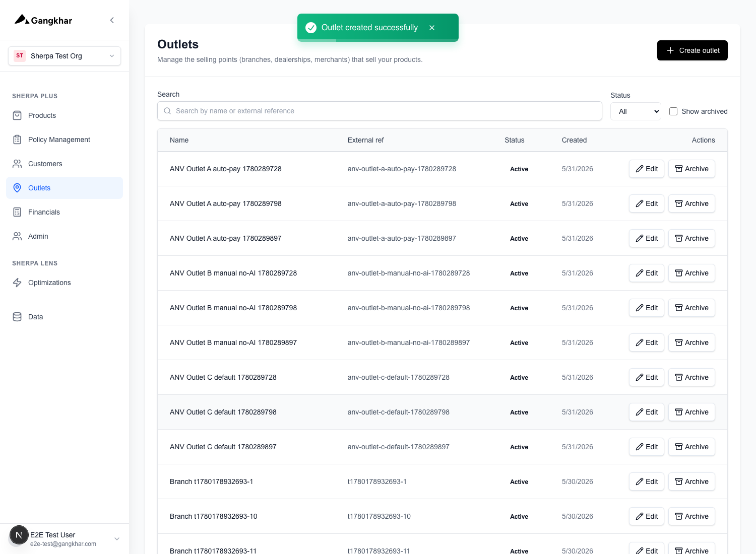Click the Admin users icon
The width and height of the screenshot is (756, 554).
click(x=17, y=236)
